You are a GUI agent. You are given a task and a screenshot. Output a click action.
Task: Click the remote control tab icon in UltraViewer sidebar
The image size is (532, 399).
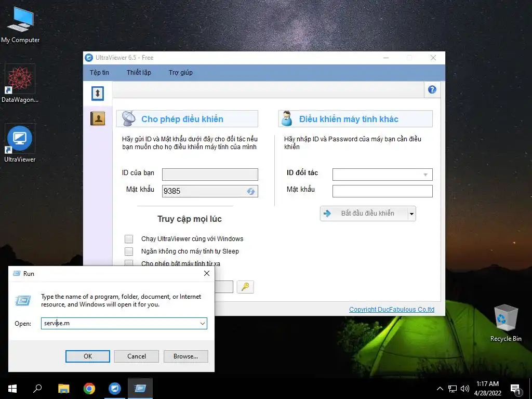pyautogui.click(x=98, y=94)
